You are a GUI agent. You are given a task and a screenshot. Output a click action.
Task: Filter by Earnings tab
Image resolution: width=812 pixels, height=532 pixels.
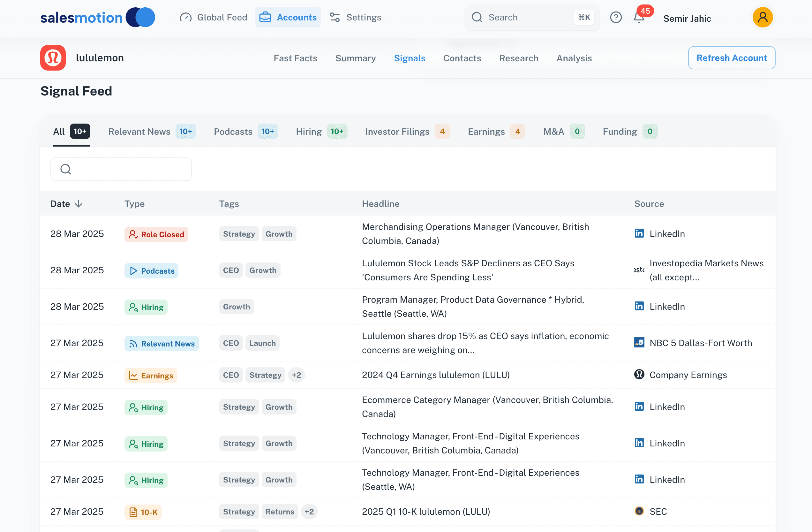[x=496, y=132]
